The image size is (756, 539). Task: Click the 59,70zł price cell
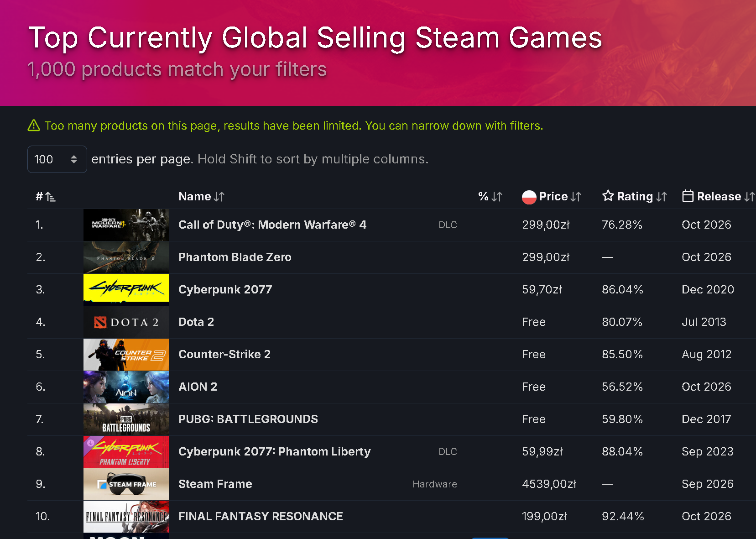[542, 289]
